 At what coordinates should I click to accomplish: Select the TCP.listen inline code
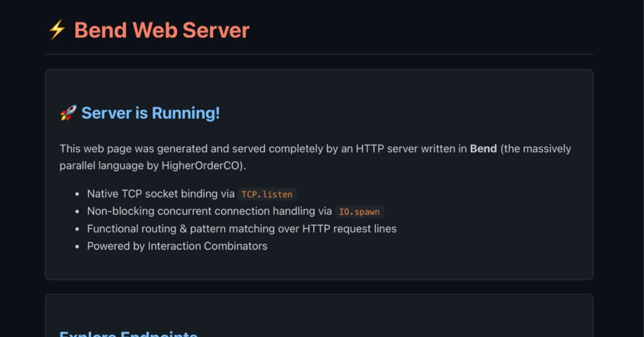(267, 194)
